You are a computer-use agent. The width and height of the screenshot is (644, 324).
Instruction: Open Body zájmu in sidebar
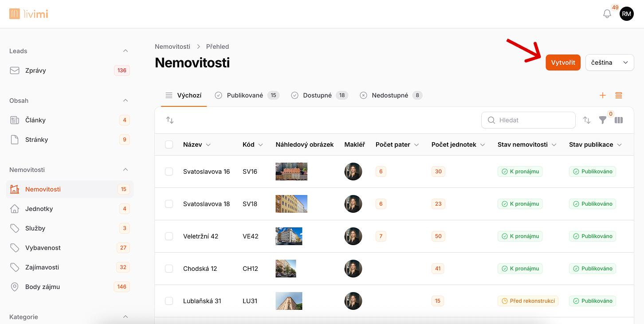click(70, 287)
